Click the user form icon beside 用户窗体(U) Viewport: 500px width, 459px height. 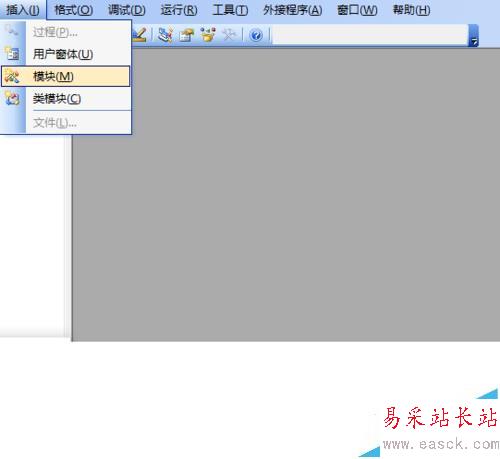[12, 54]
